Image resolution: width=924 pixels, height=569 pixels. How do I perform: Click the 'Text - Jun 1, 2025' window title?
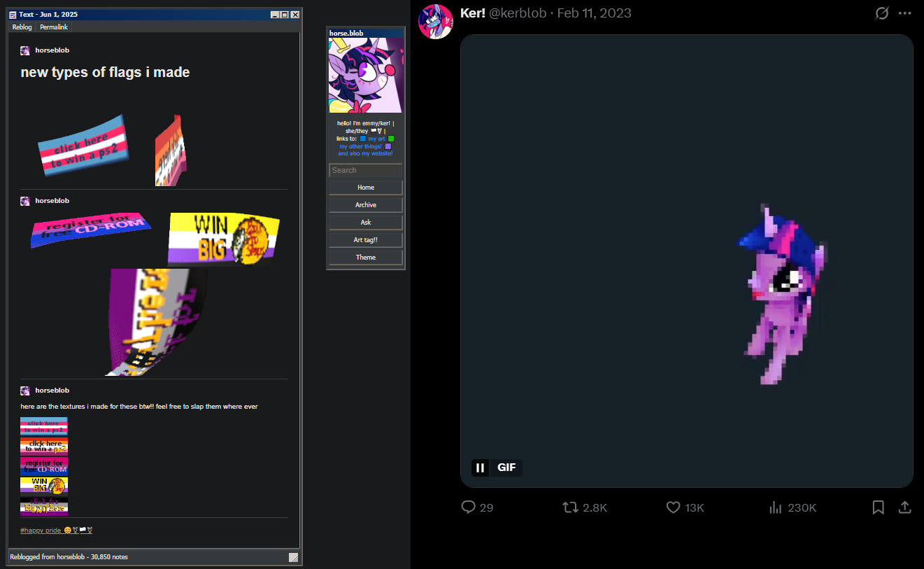tap(48, 15)
